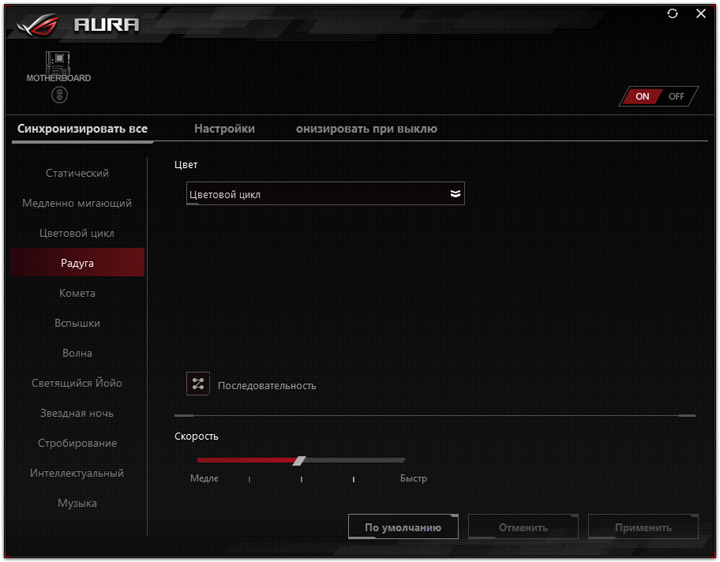Open the Цветовой цикл color dropdown
This screenshot has height=562, width=720.
coord(325,194)
